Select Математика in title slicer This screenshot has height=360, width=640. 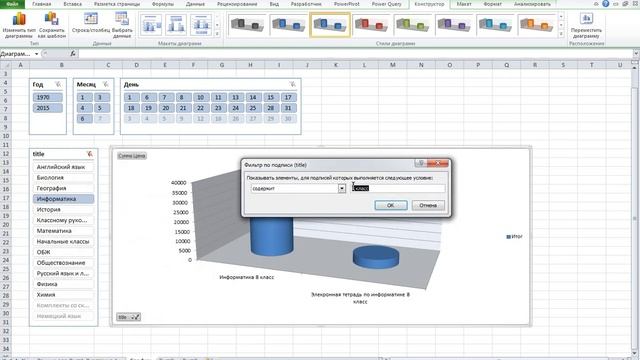[x=63, y=231]
